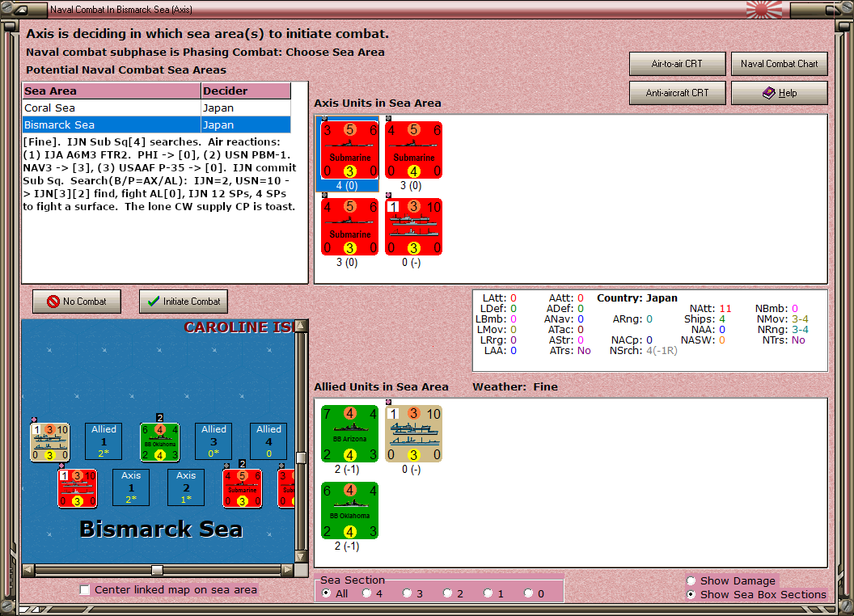Enable Center linked map on sea area
Image resolution: width=854 pixels, height=616 pixels.
pos(84,590)
